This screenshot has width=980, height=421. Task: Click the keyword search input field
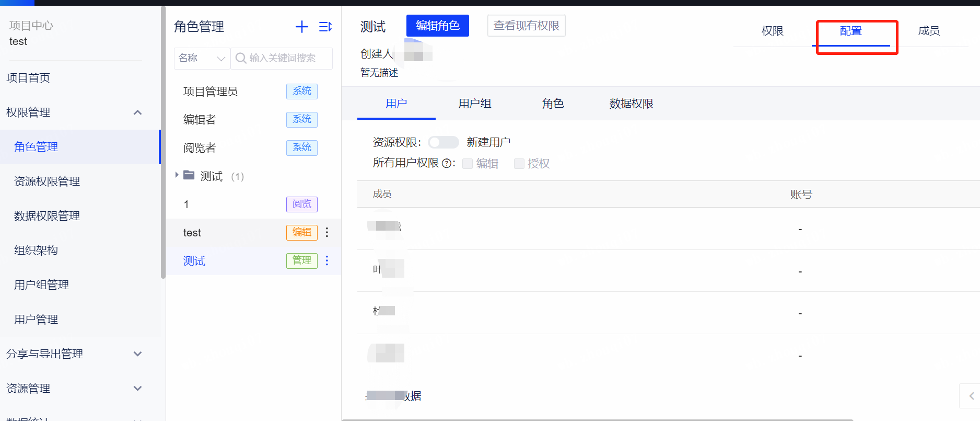(281, 58)
